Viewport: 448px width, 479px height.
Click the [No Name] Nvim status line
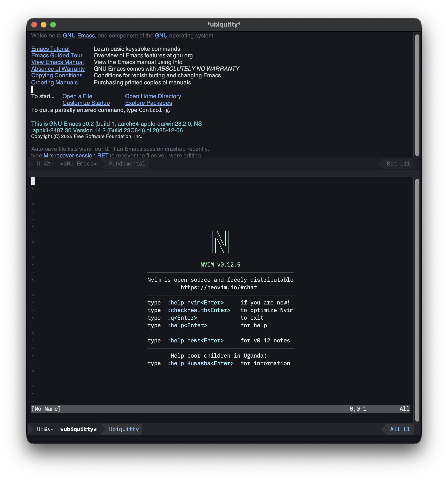220,409
